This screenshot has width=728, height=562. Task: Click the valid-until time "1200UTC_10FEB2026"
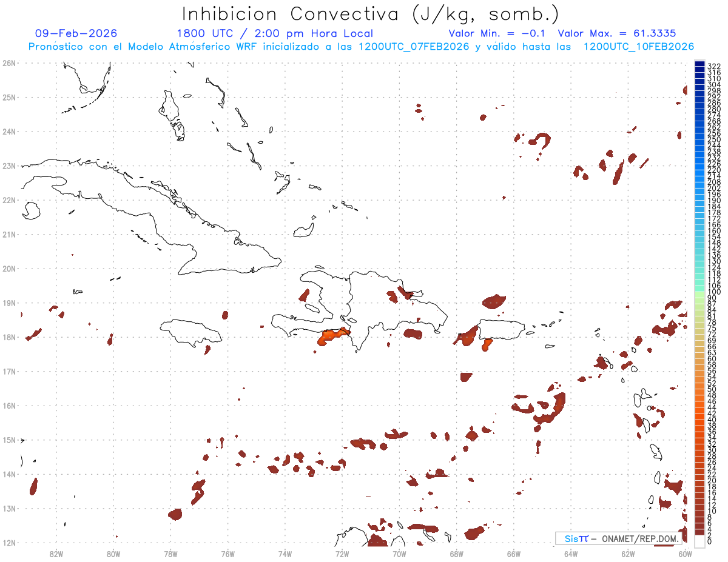(x=638, y=47)
